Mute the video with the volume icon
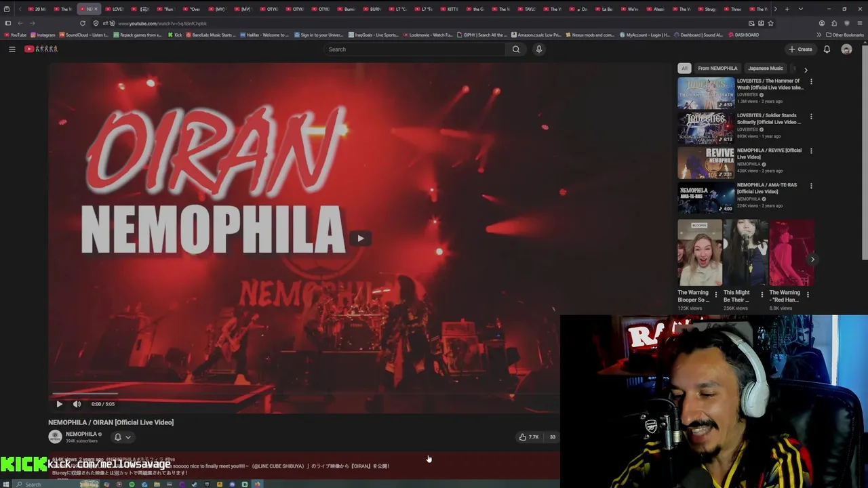 (x=77, y=404)
